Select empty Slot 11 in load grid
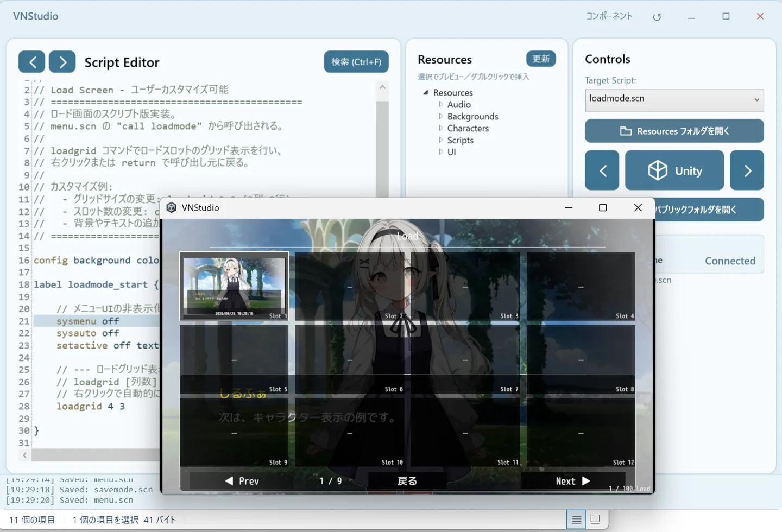The width and height of the screenshot is (782, 532). click(x=465, y=433)
